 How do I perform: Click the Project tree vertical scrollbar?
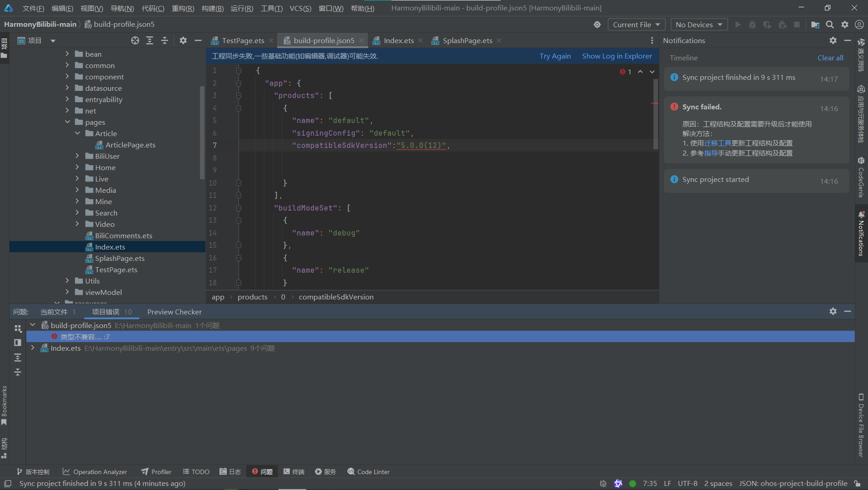point(202,132)
